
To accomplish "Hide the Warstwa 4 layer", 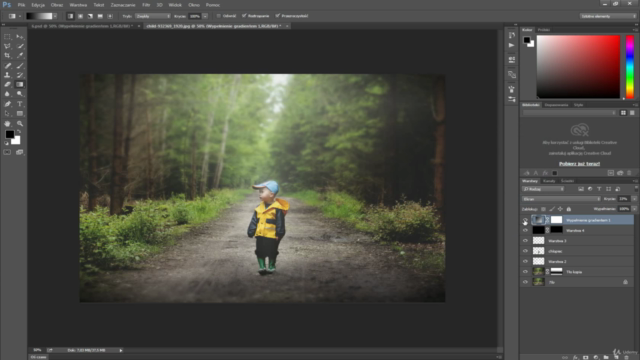I will point(525,231).
